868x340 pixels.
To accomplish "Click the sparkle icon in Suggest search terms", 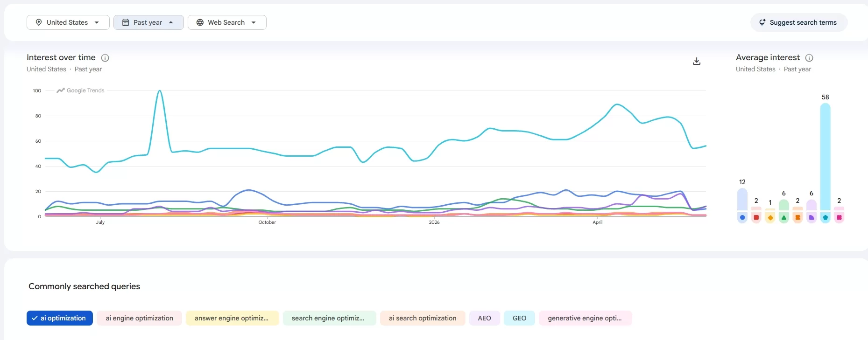I will 762,22.
